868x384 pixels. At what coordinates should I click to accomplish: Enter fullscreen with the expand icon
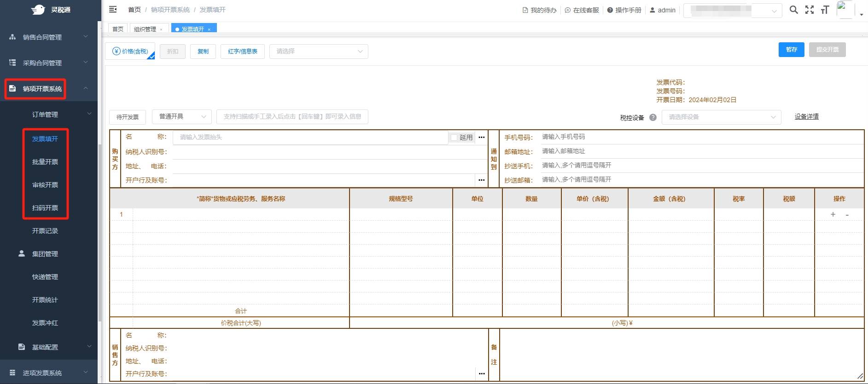click(809, 10)
